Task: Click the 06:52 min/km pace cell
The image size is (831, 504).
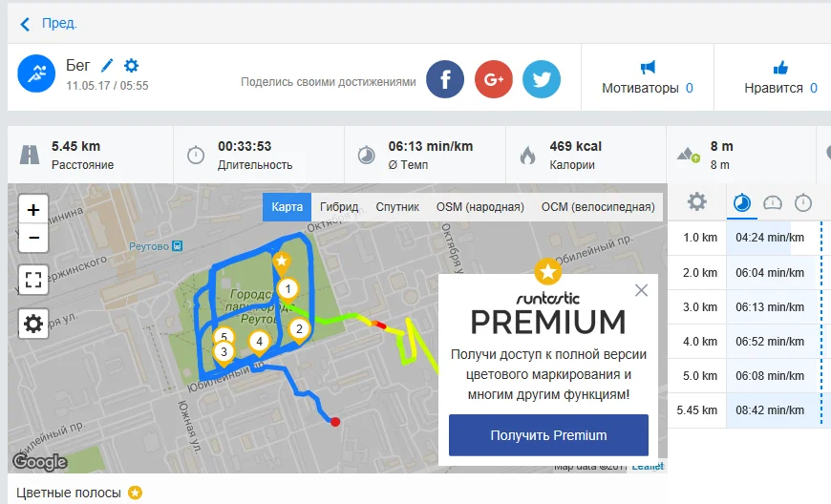Action: (x=770, y=342)
